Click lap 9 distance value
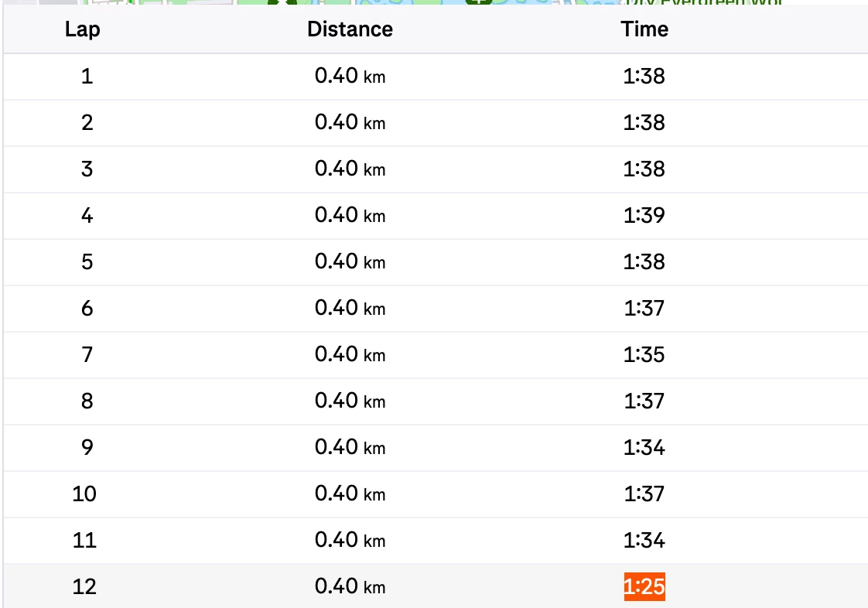This screenshot has height=608, width=868. point(350,447)
